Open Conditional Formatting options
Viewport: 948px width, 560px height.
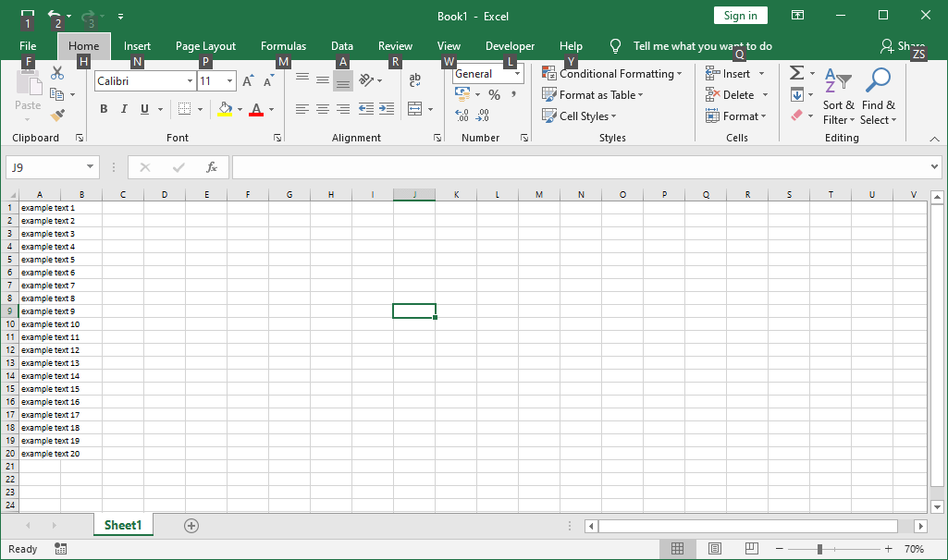[x=613, y=73]
